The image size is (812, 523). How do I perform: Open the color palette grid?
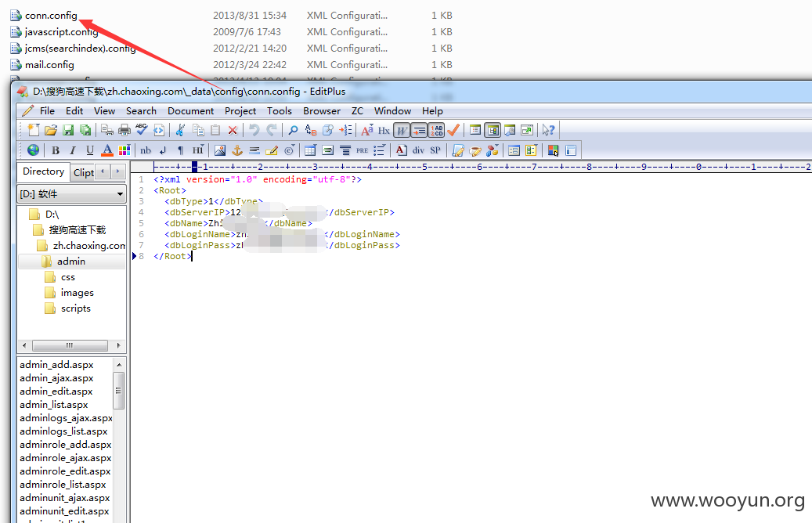click(125, 150)
